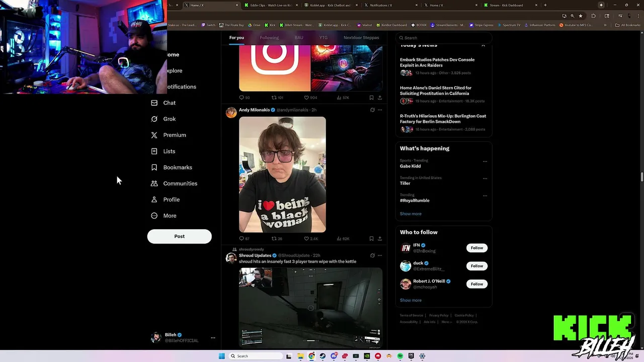Click the Post button
This screenshot has width=644, height=362.
[179, 236]
